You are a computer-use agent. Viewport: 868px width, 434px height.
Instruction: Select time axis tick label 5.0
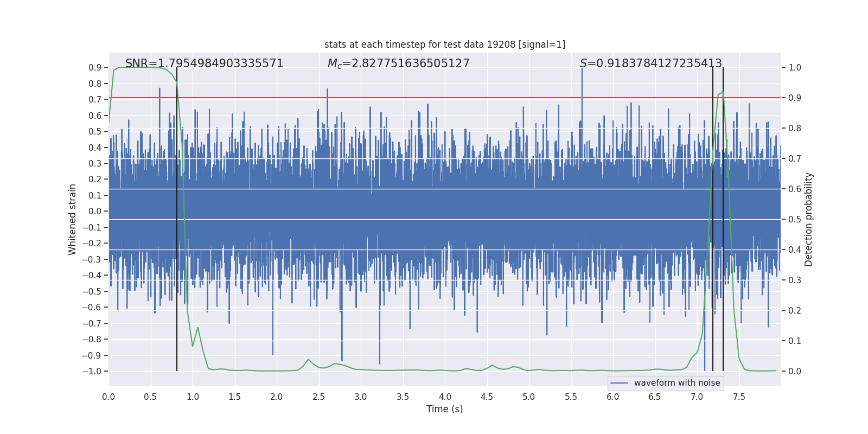pos(529,397)
